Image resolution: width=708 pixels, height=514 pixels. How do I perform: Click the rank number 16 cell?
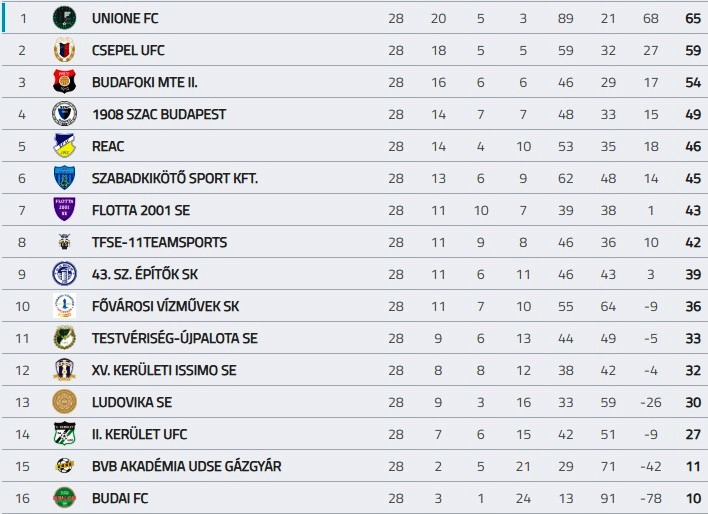[22, 498]
